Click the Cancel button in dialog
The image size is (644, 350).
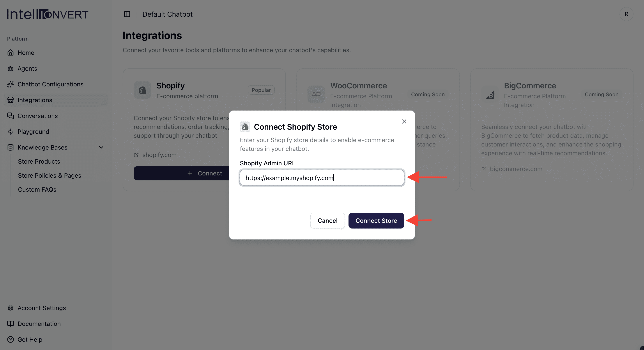(327, 220)
